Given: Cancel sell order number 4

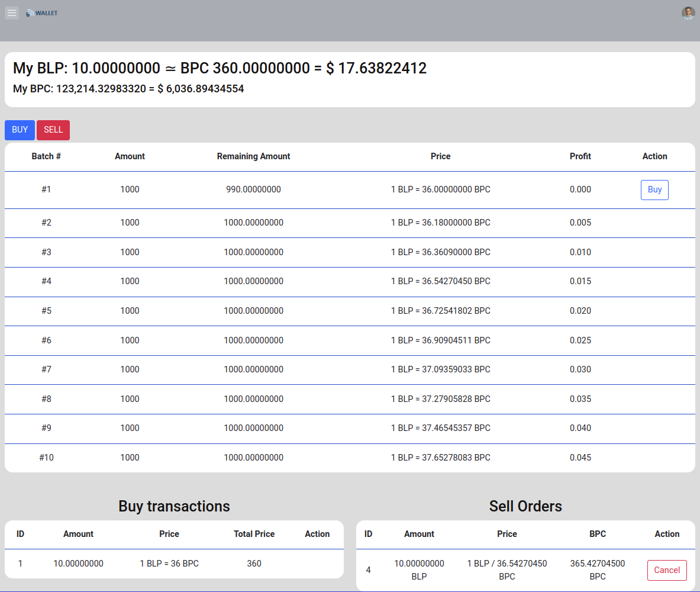Looking at the screenshot, I should click(667, 570).
